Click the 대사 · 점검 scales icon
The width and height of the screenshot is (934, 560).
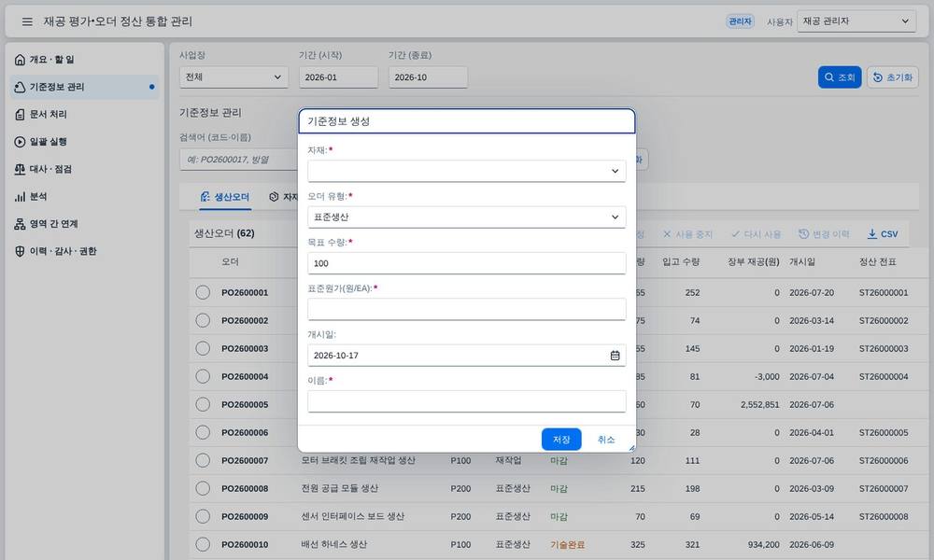coord(20,169)
